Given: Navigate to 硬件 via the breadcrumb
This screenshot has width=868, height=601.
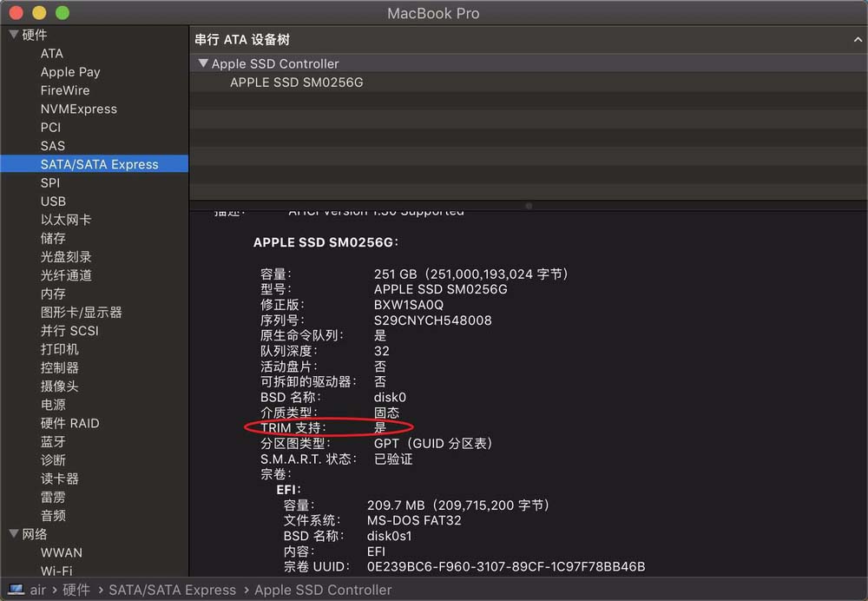Looking at the screenshot, I should 76,590.
